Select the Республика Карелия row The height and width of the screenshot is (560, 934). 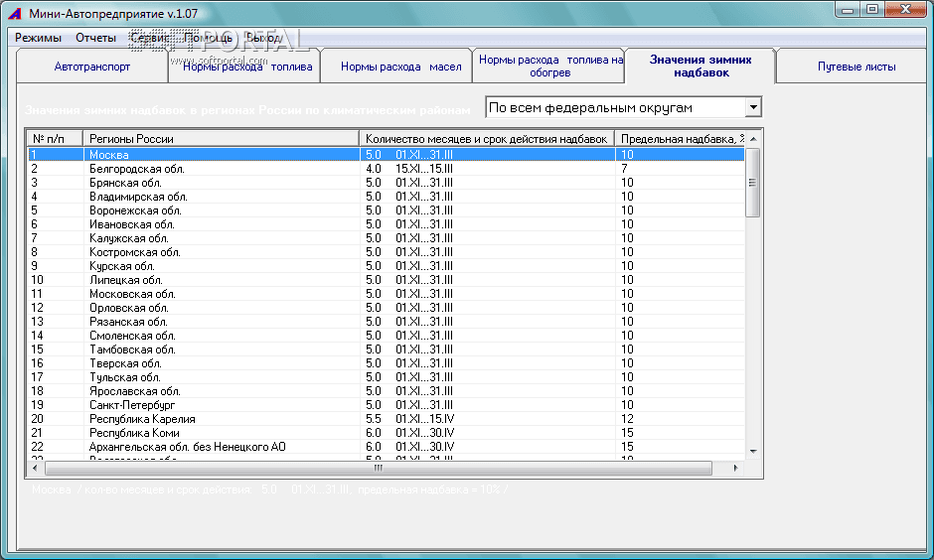click(x=386, y=418)
